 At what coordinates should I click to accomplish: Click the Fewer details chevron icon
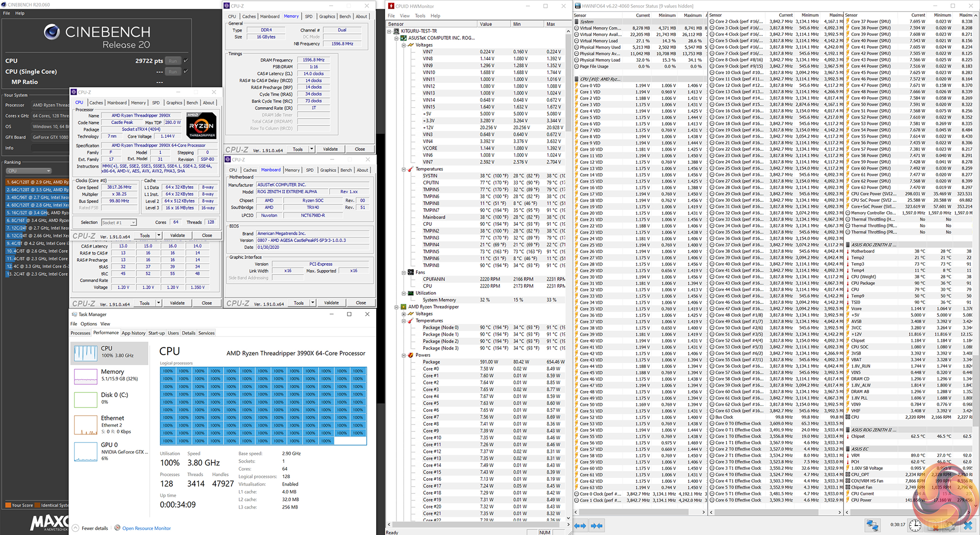coord(76,528)
